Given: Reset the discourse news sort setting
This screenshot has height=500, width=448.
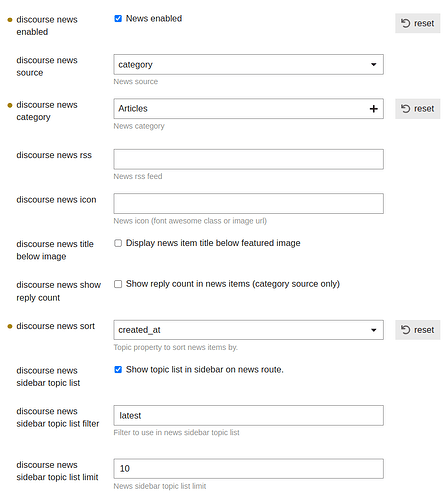Looking at the screenshot, I should [418, 330].
